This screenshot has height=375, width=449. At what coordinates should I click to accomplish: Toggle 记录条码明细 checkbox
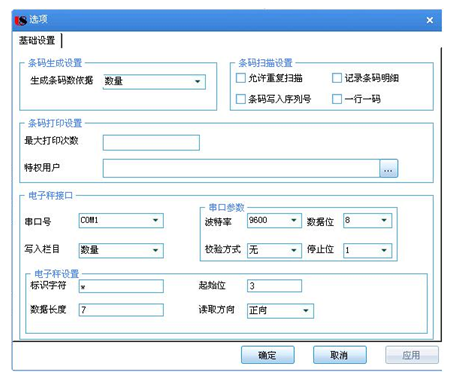coord(337,78)
